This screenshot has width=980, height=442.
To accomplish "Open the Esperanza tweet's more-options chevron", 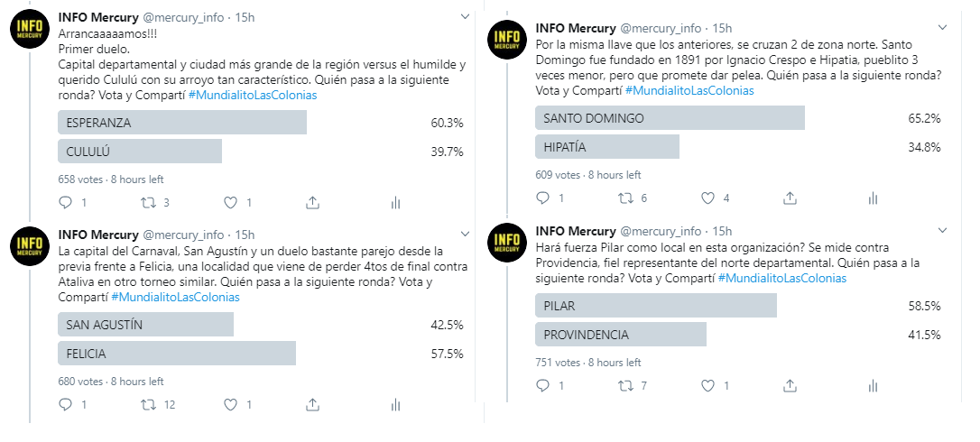I will pos(464,17).
